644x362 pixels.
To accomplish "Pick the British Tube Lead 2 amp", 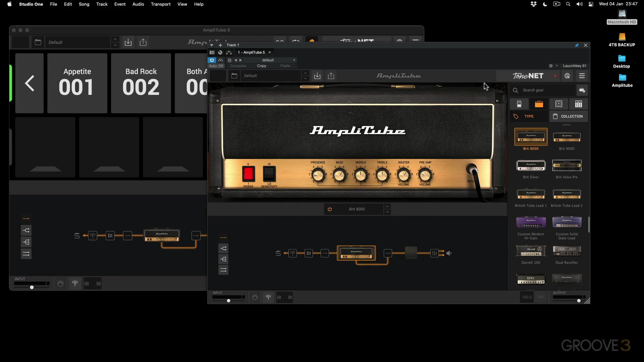I will [567, 194].
